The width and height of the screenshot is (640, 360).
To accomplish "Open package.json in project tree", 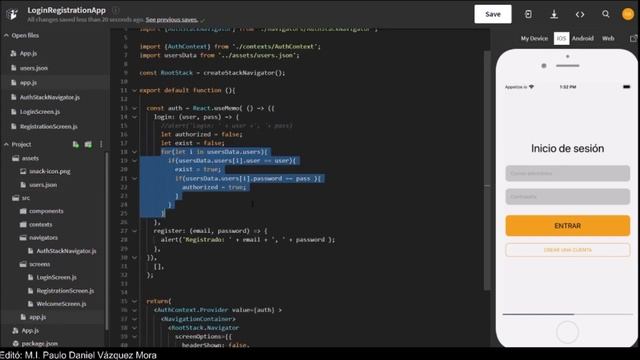I will [40, 343].
